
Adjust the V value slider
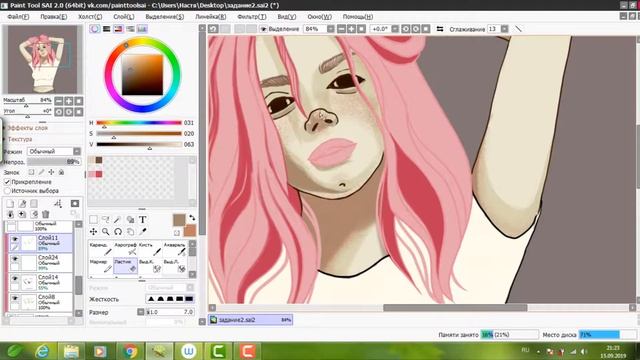pos(139,144)
